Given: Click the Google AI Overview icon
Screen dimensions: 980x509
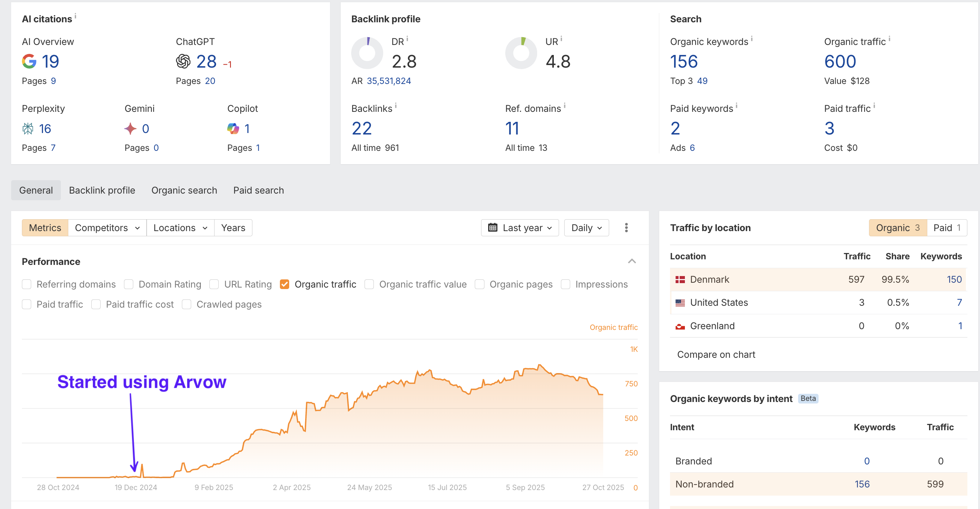Looking at the screenshot, I should pyautogui.click(x=29, y=61).
